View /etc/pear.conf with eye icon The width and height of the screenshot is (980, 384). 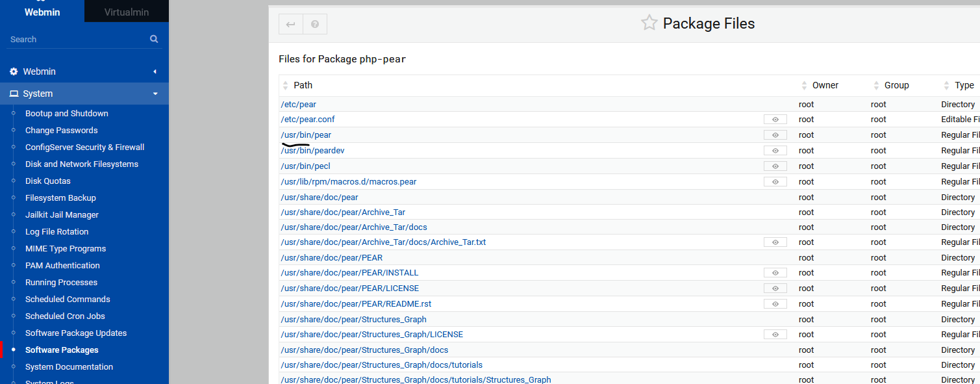pyautogui.click(x=775, y=120)
